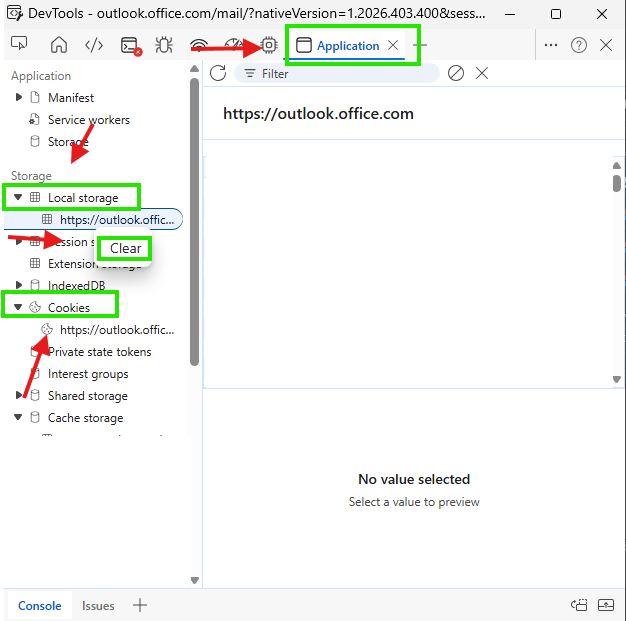Click the Cache storage database icon

point(35,417)
